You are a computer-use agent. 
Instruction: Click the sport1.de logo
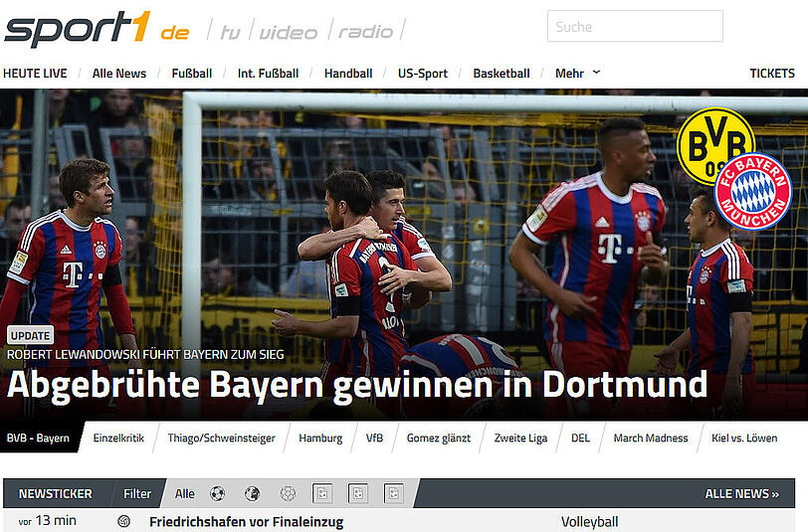click(x=97, y=29)
